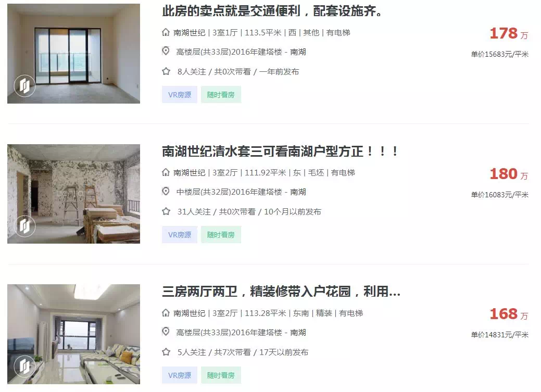Click the star follow icon beside 8人关注

(x=166, y=71)
